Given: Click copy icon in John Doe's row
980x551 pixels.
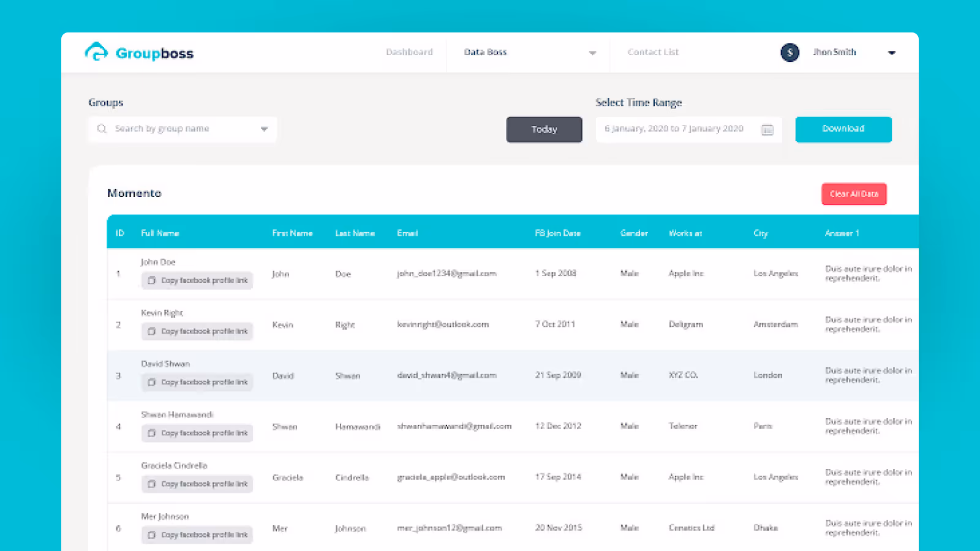Looking at the screenshot, I should pos(152,280).
